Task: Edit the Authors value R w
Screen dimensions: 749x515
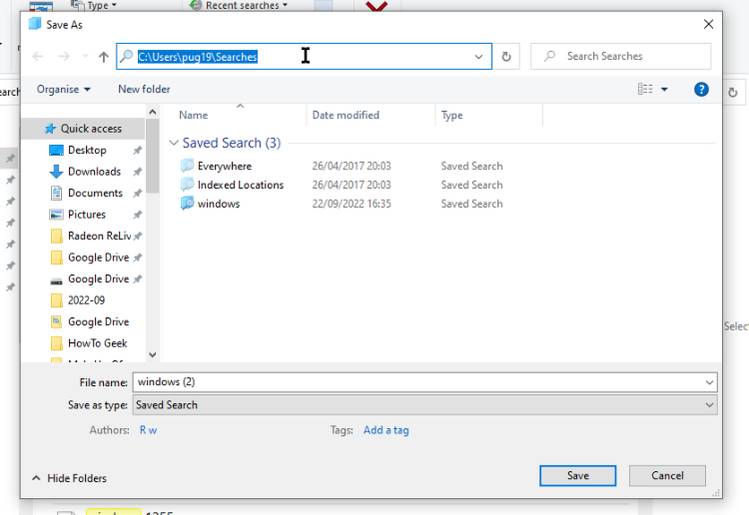Action: pyautogui.click(x=148, y=430)
